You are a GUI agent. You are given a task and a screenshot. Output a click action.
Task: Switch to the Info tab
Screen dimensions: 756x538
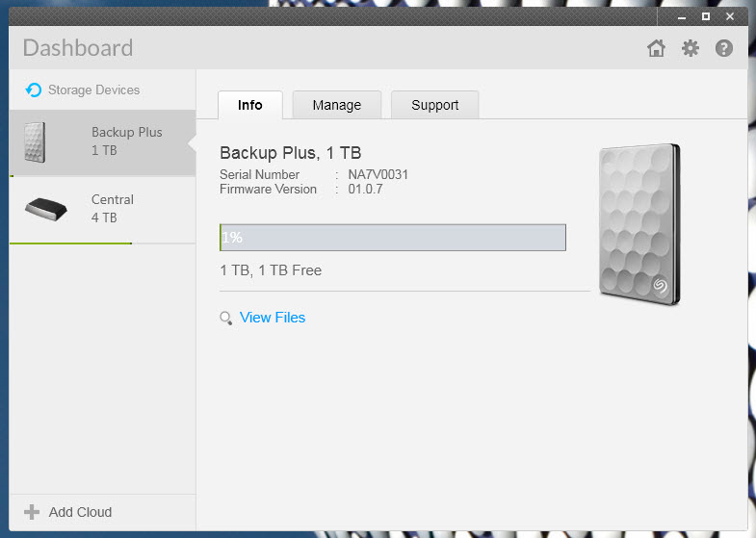(250, 105)
